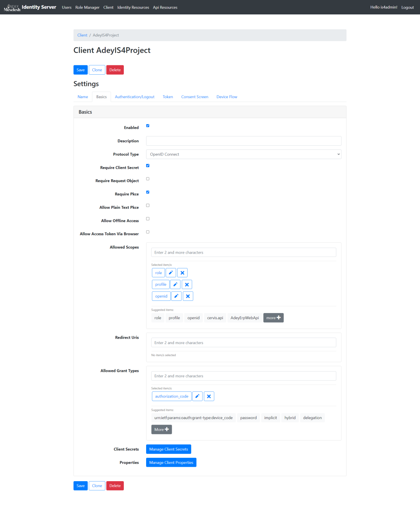Open the Token settings tab
Image resolution: width=420 pixels, height=505 pixels.
168,97
